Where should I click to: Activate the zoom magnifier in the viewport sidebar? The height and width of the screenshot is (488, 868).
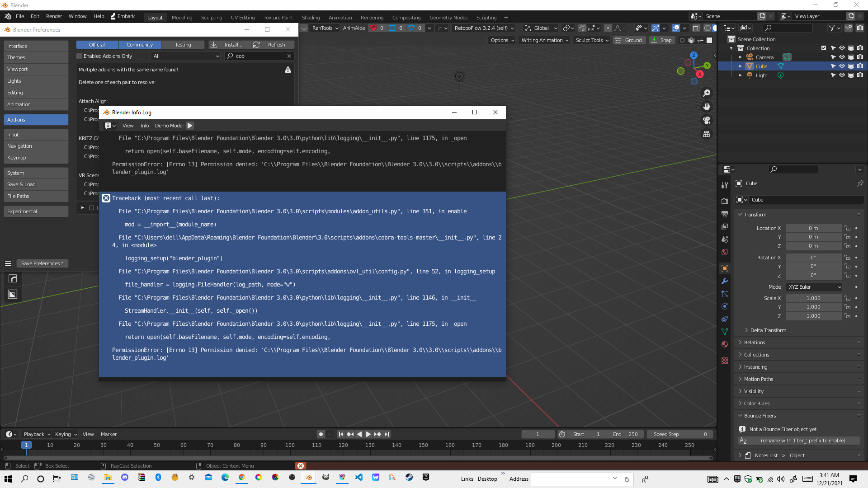pyautogui.click(x=707, y=93)
